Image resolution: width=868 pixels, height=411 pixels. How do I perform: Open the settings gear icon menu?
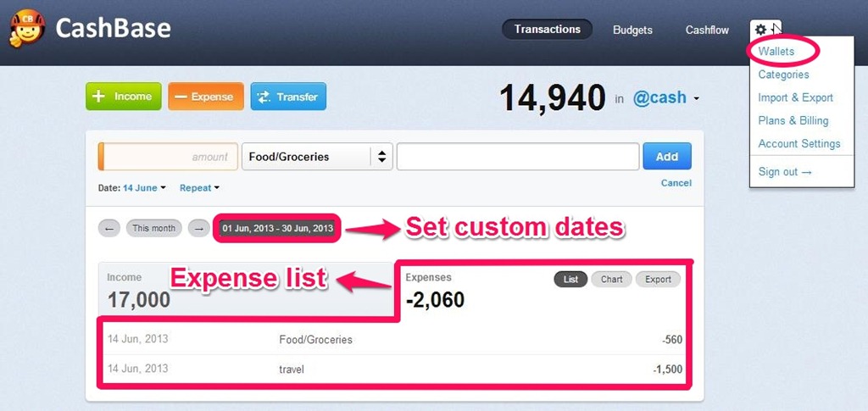pyautogui.click(x=761, y=30)
